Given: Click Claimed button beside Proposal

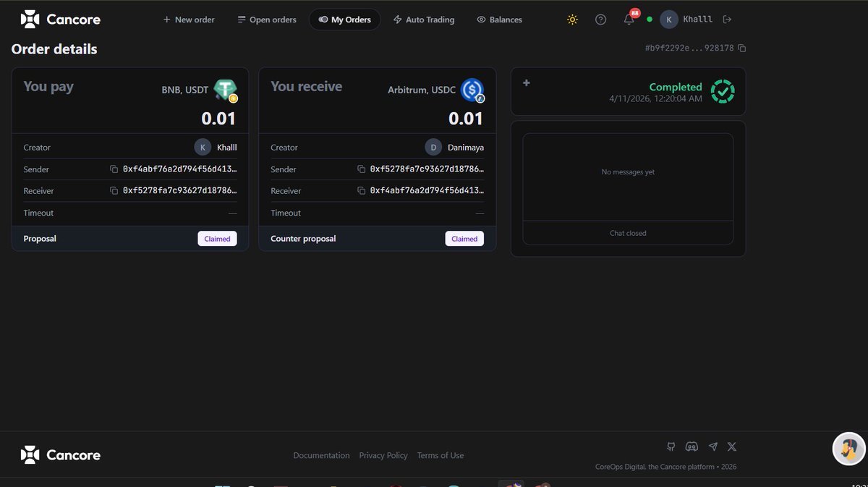Looking at the screenshot, I should pos(217,239).
